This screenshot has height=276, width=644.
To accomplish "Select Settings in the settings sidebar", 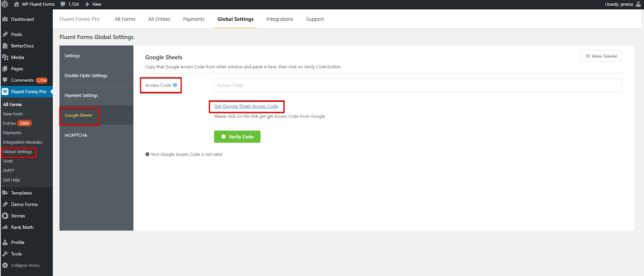I will point(97,56).
